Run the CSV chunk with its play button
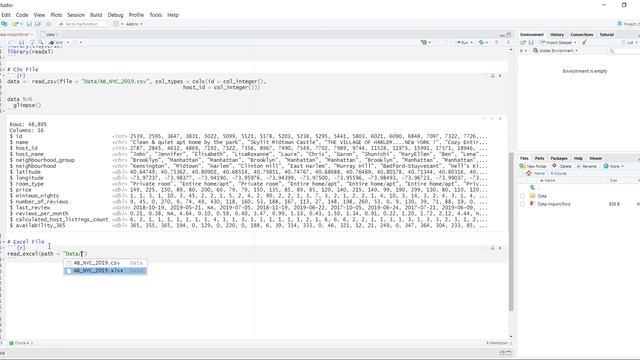 click(x=500, y=76)
